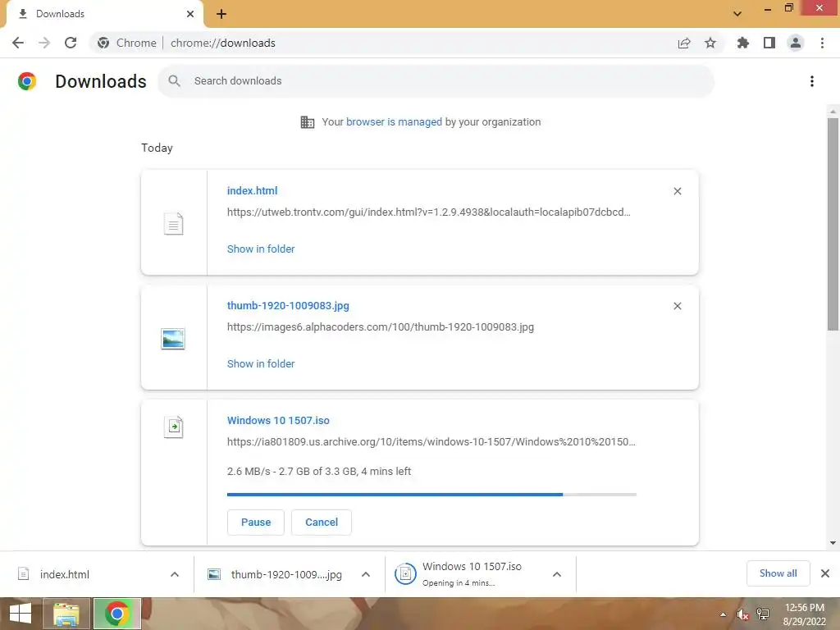Viewport: 840px width, 630px height.
Task: Click scrollbar down arrow
Action: click(833, 543)
